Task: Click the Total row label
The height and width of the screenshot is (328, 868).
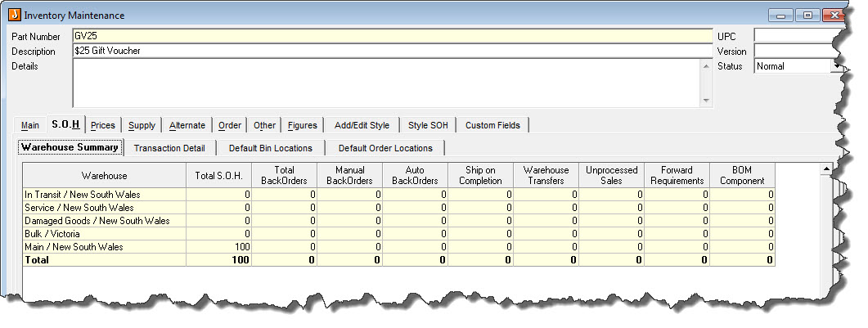Action: pos(37,260)
